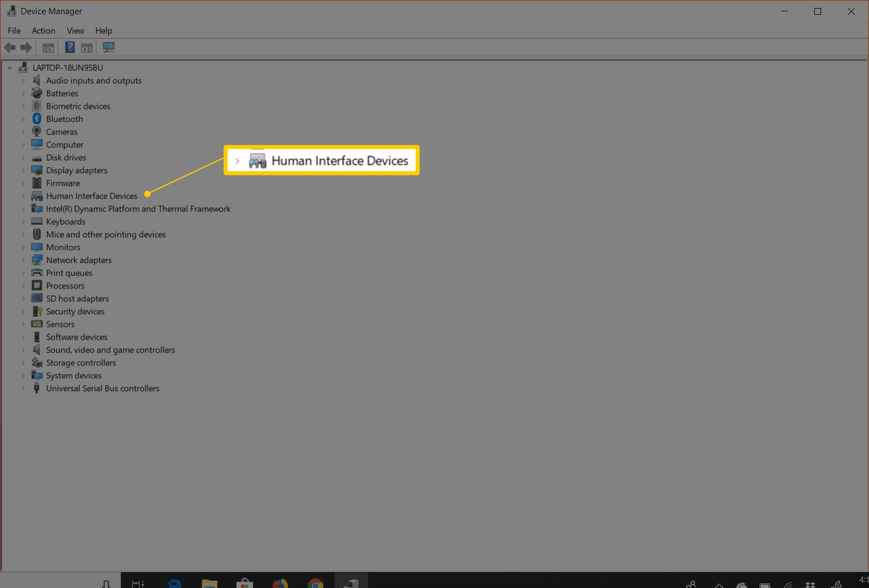Collapse the LAPTOP-18UN95BU root node

(10, 67)
